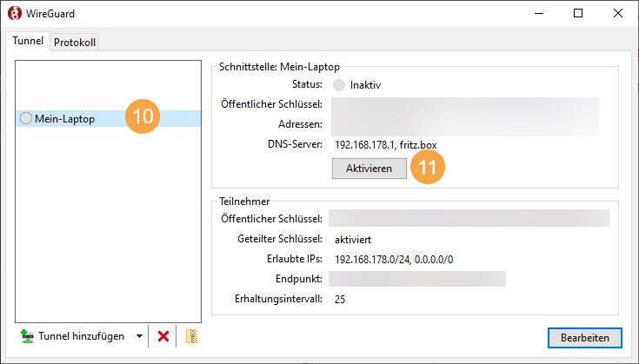Open the dropdown arrow beside Tunnel hinzufügen
This screenshot has width=639, height=364.
139,336
